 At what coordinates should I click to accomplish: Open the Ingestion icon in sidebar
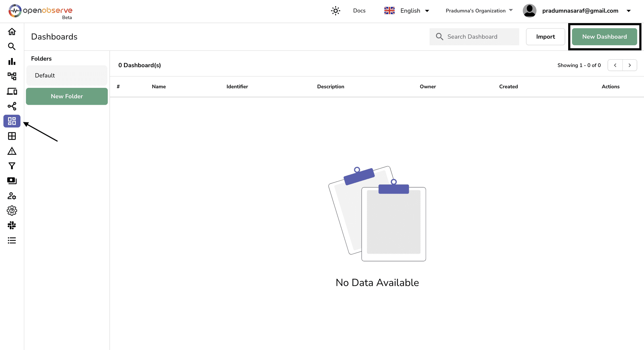[12, 181]
